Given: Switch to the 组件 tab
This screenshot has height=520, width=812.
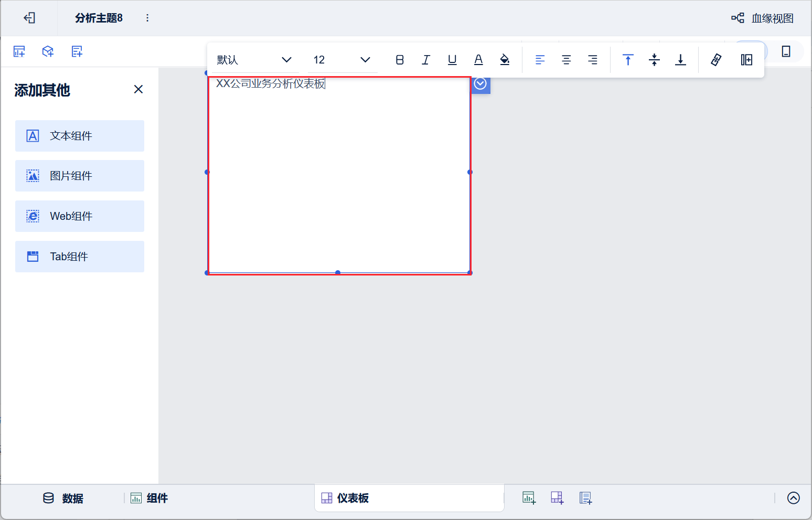Looking at the screenshot, I should (149, 498).
